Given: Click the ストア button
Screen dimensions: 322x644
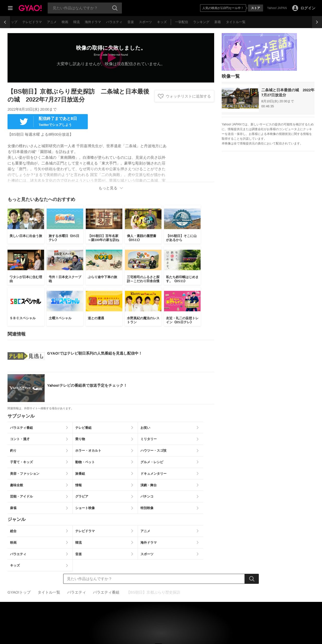Looking at the screenshot, I should click(x=256, y=8).
